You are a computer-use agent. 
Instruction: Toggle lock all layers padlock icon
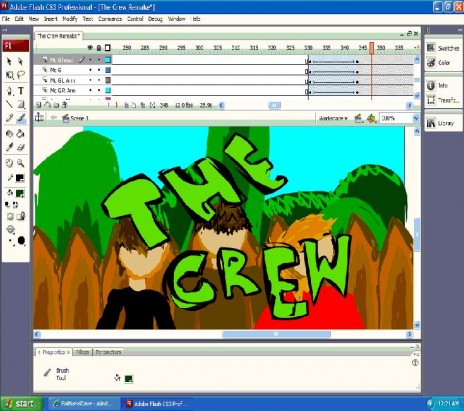[99, 48]
